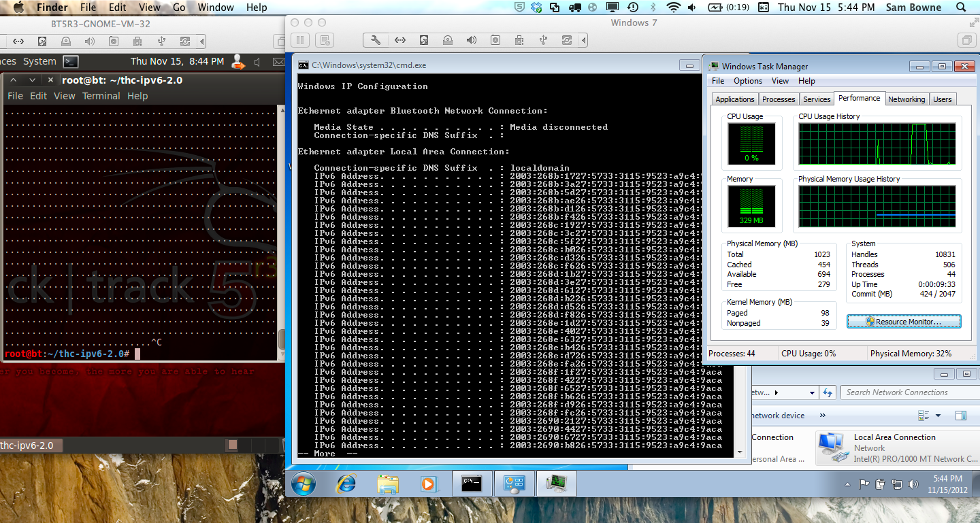Select the Local Area Connection adapter
This screenshot has height=523, width=980.
pyautogui.click(x=897, y=448)
